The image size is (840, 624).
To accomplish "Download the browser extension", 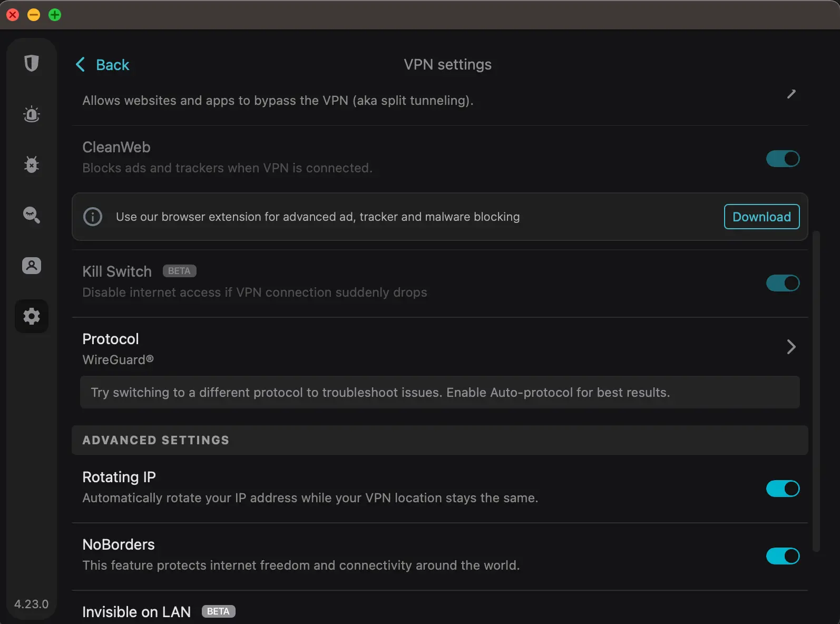I will click(761, 217).
